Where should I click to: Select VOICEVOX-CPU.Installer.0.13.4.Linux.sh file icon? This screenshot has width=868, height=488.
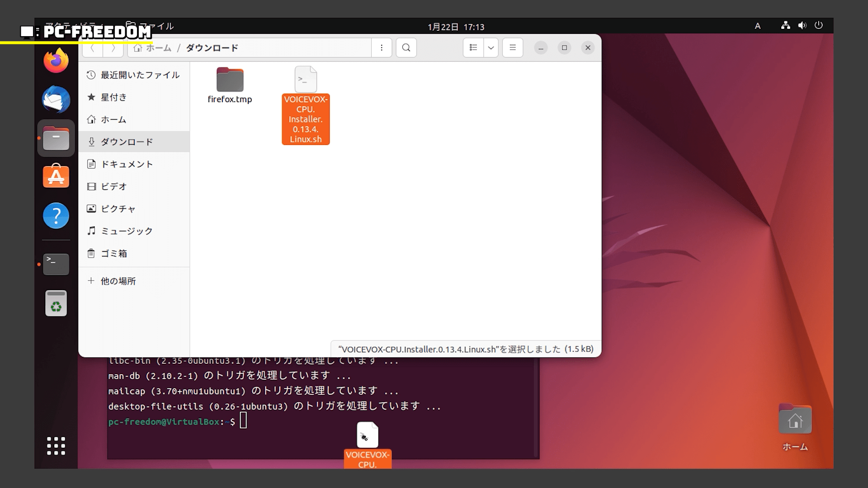point(306,80)
